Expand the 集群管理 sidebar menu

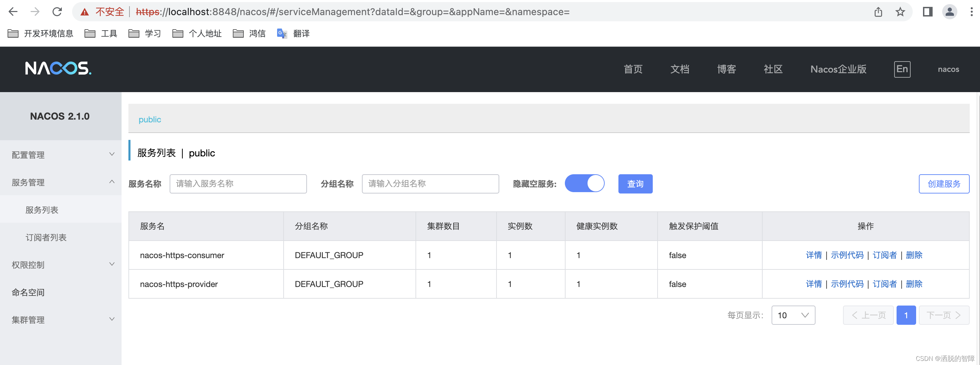pyautogui.click(x=61, y=319)
